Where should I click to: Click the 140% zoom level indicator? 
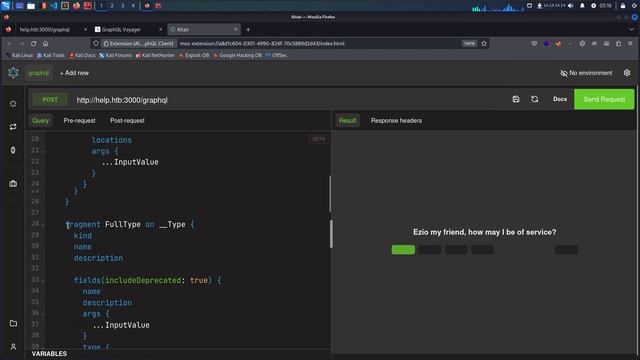pos(469,43)
